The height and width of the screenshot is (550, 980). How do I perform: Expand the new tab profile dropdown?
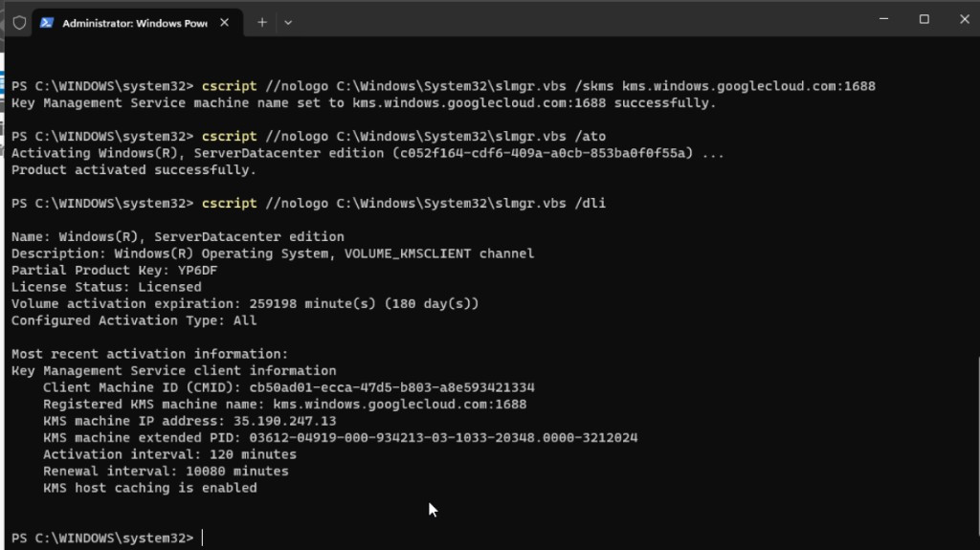(288, 23)
